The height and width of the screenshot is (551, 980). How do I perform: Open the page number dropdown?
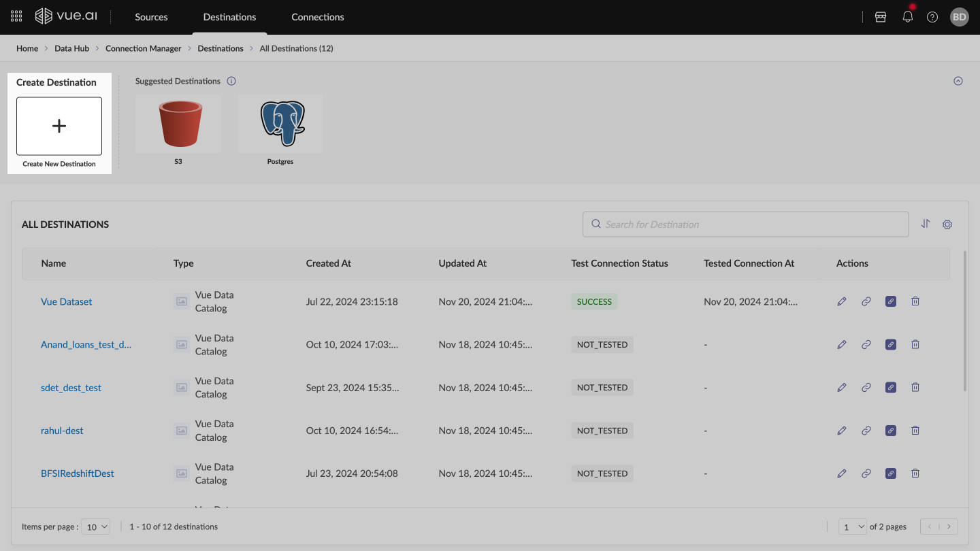(x=853, y=527)
